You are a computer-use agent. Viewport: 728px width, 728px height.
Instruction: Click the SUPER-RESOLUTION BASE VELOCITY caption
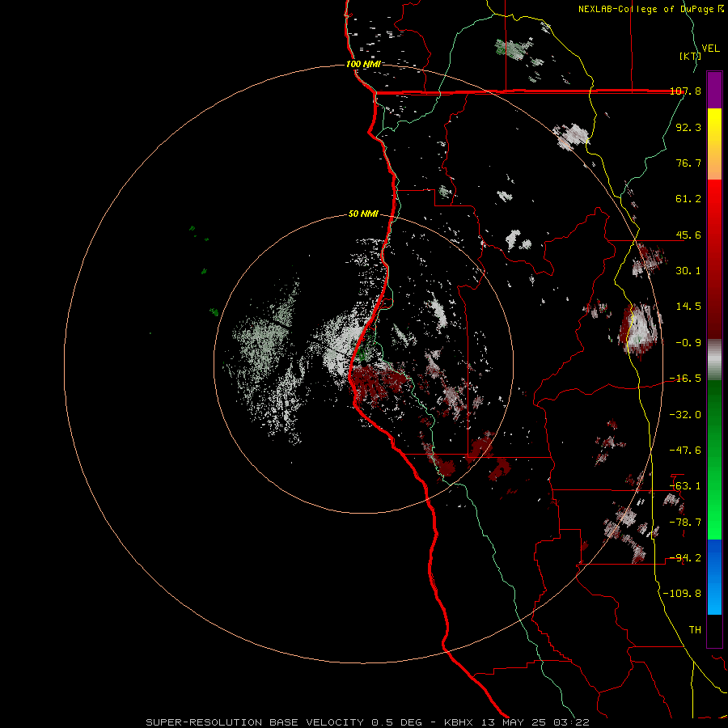pos(255,722)
